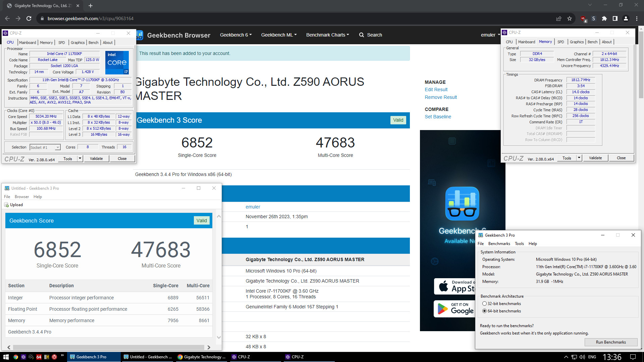Open the Chrome three-dot menu

637,18
